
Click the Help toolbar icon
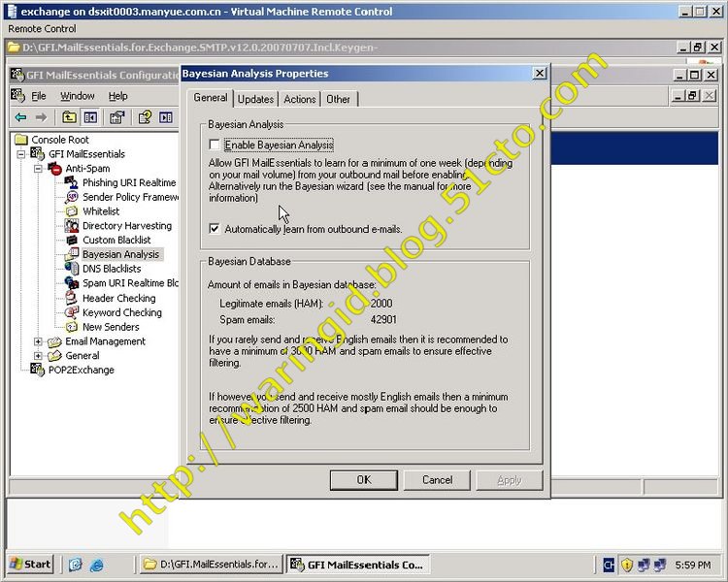click(x=145, y=117)
